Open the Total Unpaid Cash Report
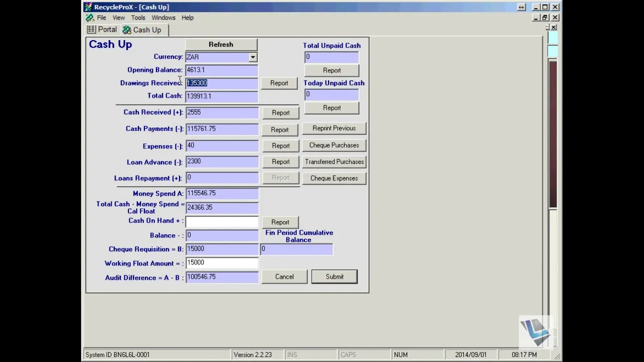Viewport: 644px width, 362px height. pyautogui.click(x=332, y=70)
